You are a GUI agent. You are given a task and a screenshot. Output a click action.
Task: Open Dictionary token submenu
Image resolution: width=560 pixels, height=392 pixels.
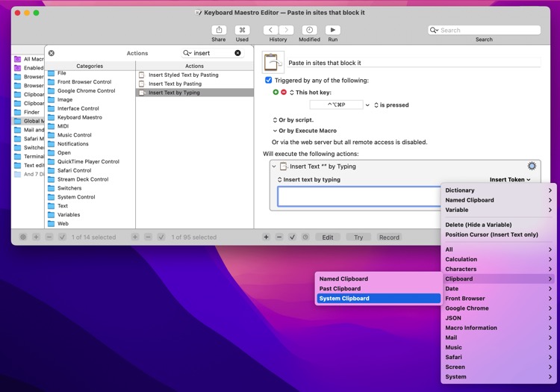tap(499, 190)
